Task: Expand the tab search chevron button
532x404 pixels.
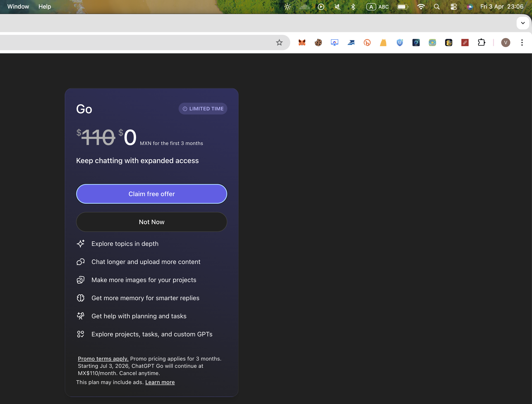Action: click(x=523, y=23)
